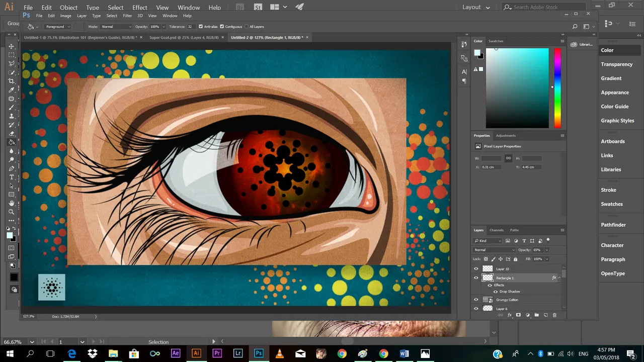Hide the Drop Shadow effect

pos(496,292)
